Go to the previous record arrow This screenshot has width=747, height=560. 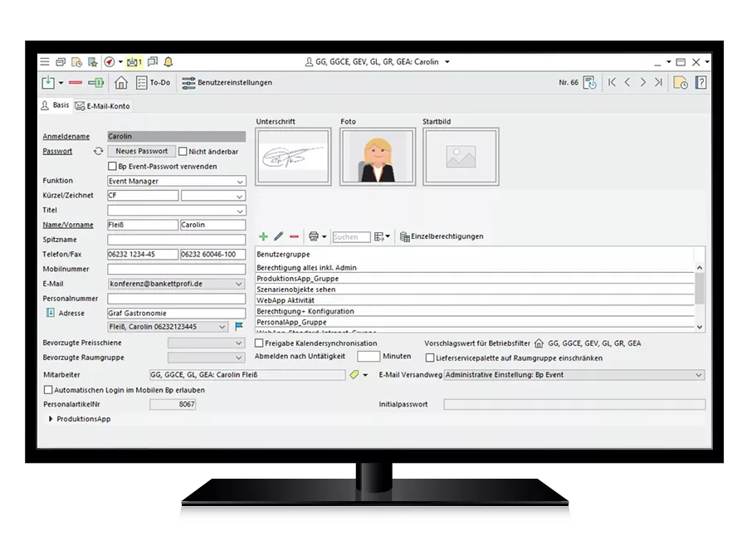click(x=627, y=82)
